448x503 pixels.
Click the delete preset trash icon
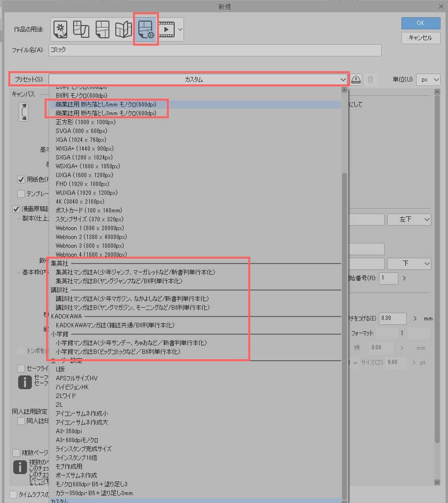pyautogui.click(x=370, y=79)
